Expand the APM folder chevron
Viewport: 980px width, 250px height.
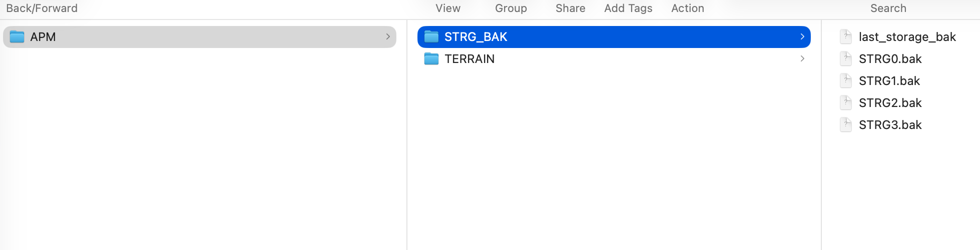click(x=388, y=37)
